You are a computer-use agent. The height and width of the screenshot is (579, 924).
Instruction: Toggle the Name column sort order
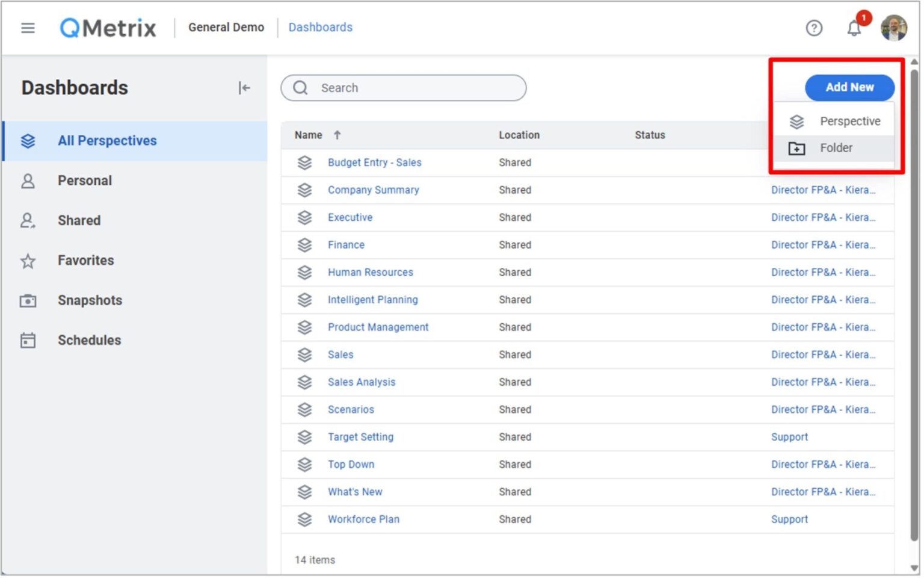point(337,135)
